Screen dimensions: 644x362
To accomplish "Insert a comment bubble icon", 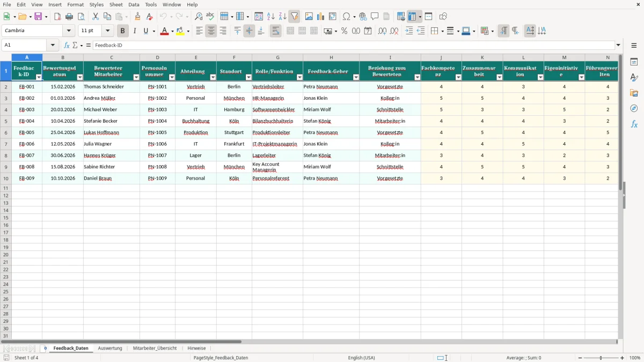I will point(375,17).
